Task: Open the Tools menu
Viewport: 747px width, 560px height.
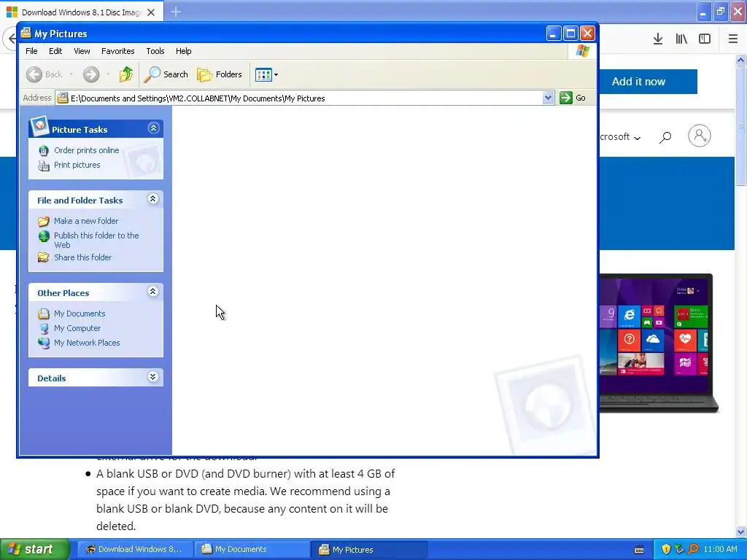Action: tap(155, 51)
